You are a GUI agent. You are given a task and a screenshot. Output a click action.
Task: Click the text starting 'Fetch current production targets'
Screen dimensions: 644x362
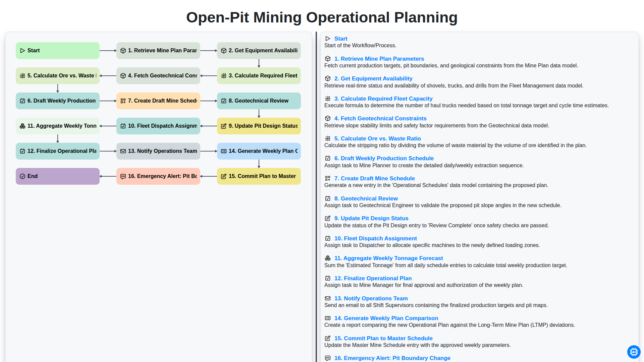451,65
